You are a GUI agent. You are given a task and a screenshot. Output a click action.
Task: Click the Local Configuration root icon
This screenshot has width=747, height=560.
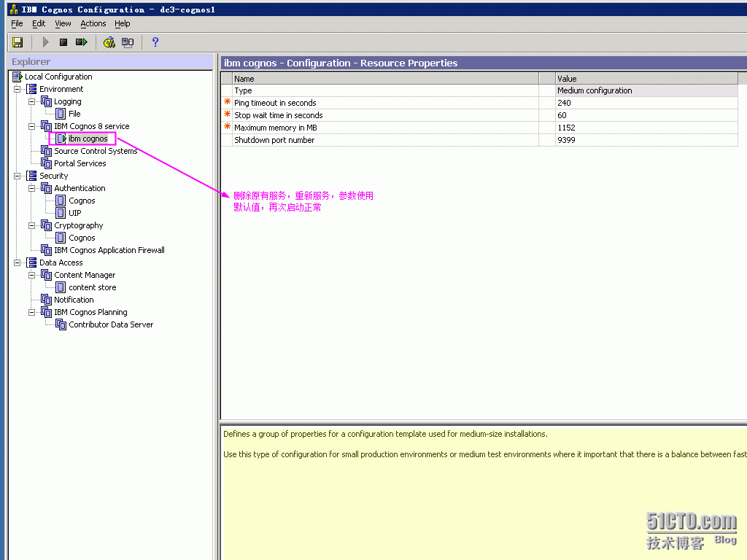click(x=18, y=77)
